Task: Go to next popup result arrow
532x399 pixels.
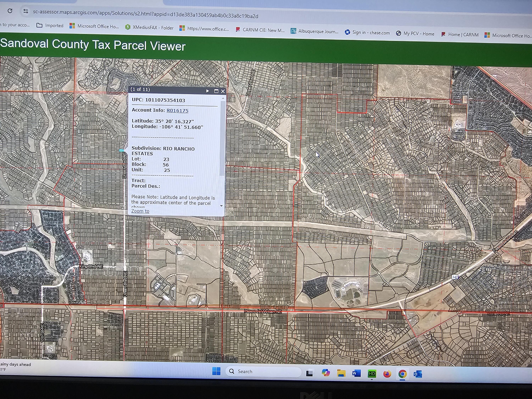Action: [x=207, y=91]
